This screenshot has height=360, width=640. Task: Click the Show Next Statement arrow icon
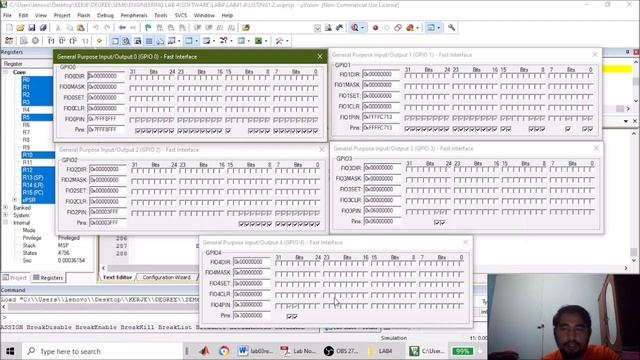(x=99, y=41)
